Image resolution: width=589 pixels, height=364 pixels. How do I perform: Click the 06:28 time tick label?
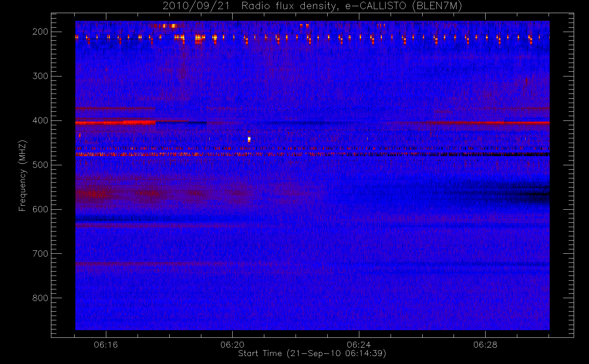tap(485, 345)
